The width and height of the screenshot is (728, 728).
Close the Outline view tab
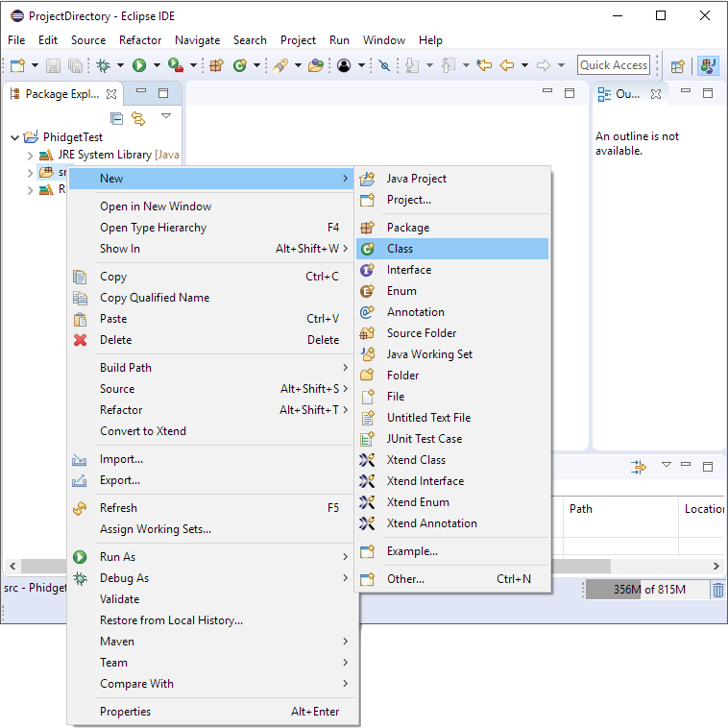[x=656, y=94]
